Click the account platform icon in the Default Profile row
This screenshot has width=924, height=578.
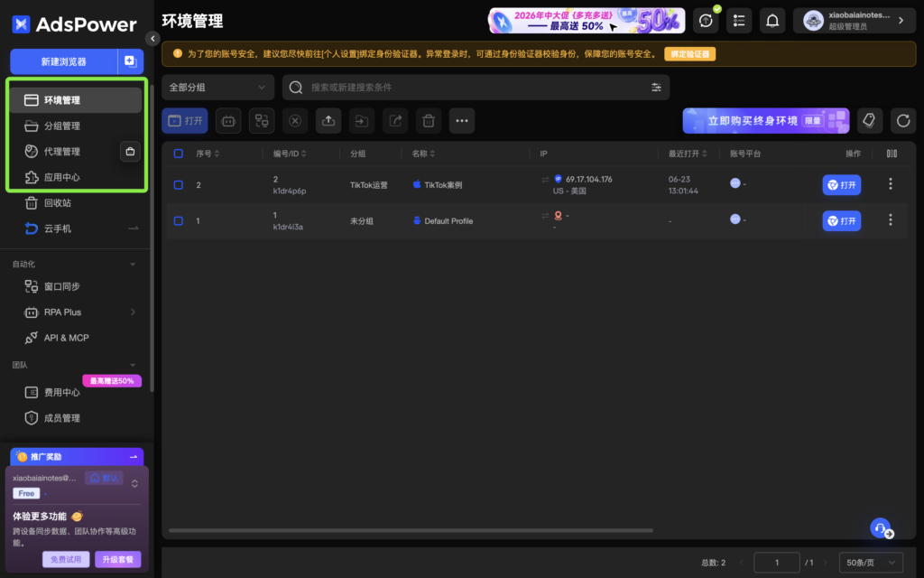click(x=735, y=219)
